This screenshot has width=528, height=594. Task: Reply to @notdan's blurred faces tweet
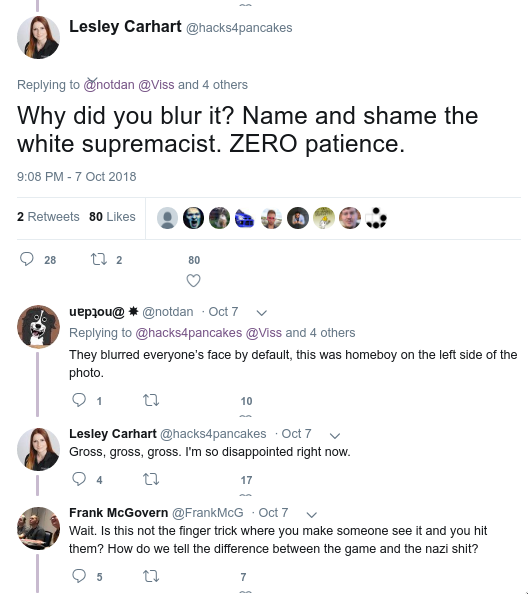point(79,400)
